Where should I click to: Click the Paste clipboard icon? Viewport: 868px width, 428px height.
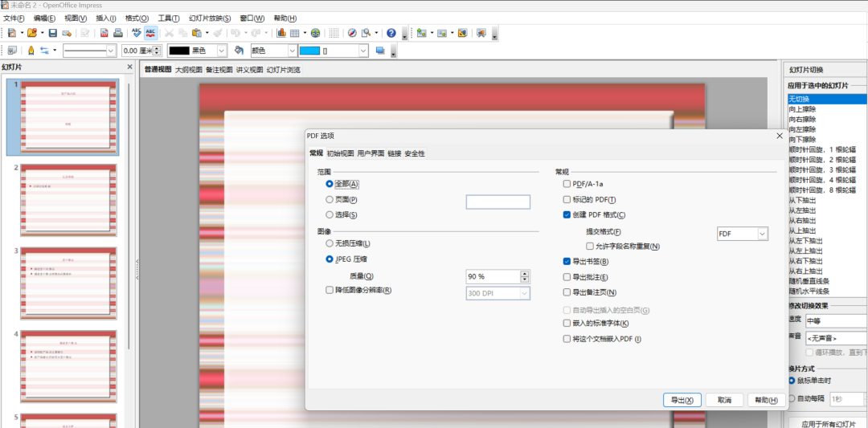(x=197, y=33)
